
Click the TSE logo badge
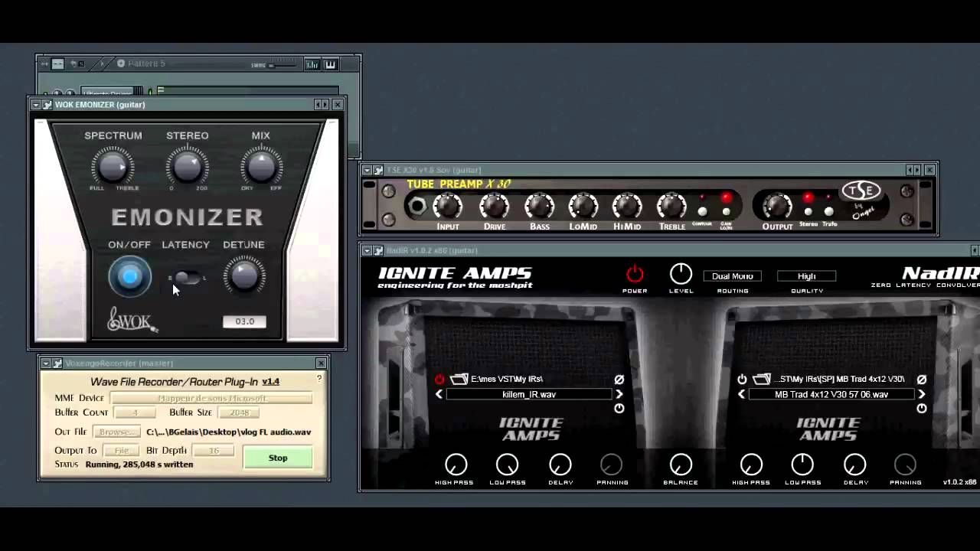(x=861, y=191)
